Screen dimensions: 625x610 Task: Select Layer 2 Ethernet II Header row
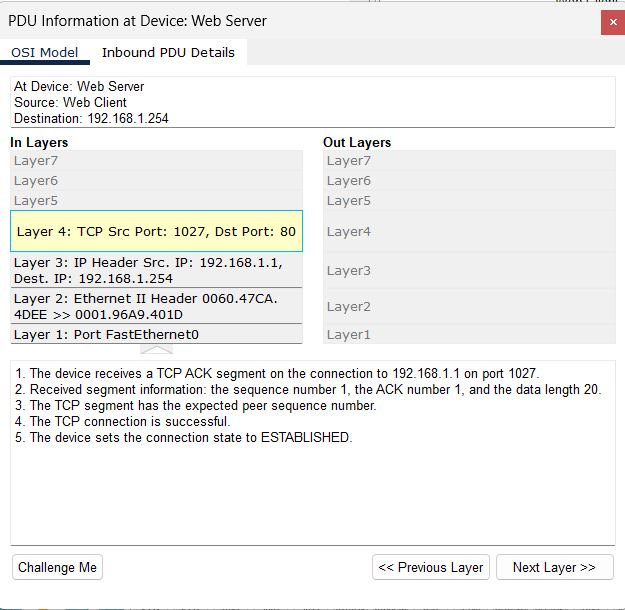156,306
